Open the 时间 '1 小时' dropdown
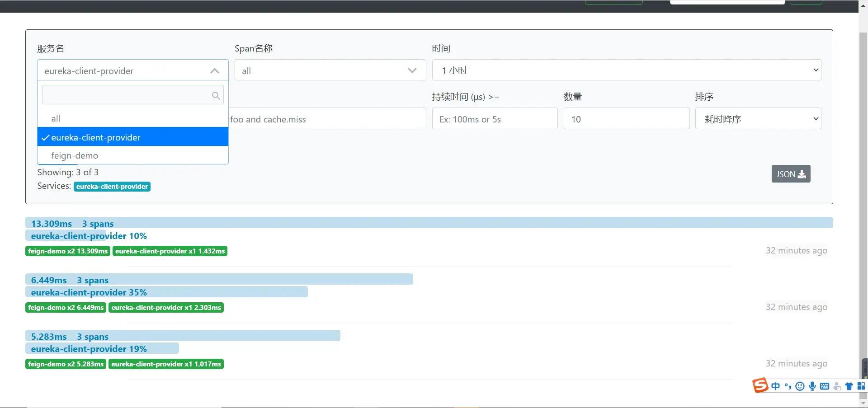Viewport: 868px width, 408px height. click(x=627, y=70)
